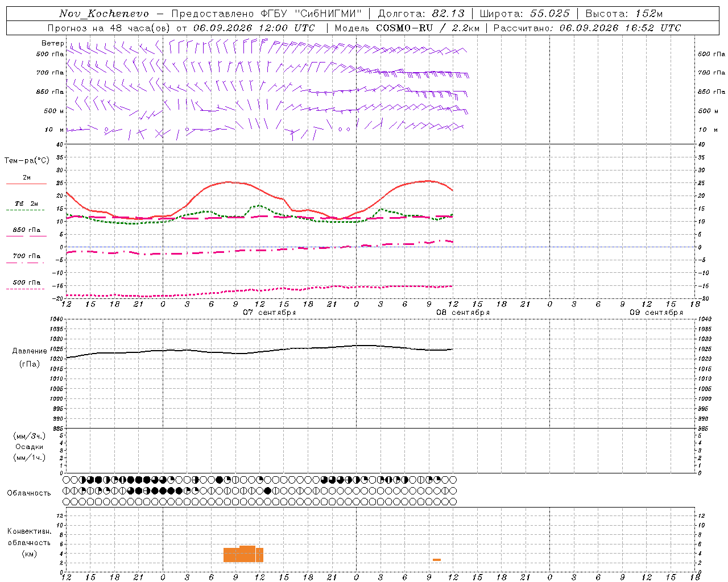Click the small orange convective cloud bar
Screen dimensions: 728x582
[x=437, y=560]
